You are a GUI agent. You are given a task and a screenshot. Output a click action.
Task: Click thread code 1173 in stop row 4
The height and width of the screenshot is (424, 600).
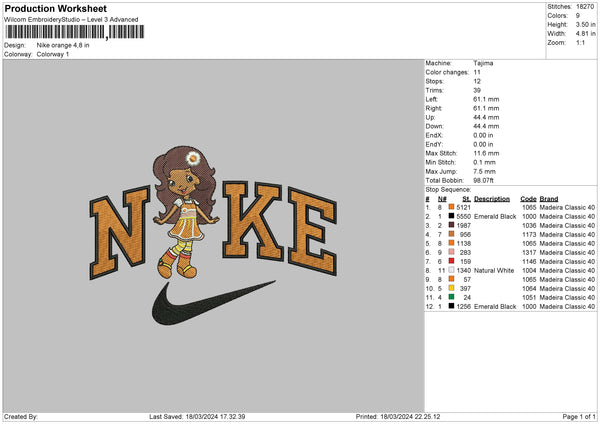click(529, 235)
